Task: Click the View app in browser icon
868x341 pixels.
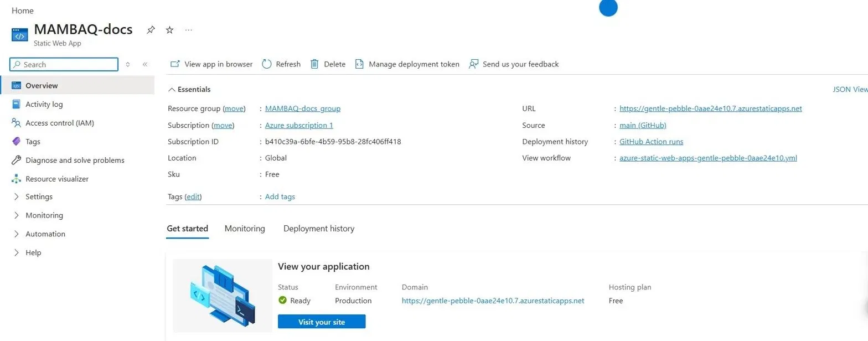Action: (x=175, y=64)
